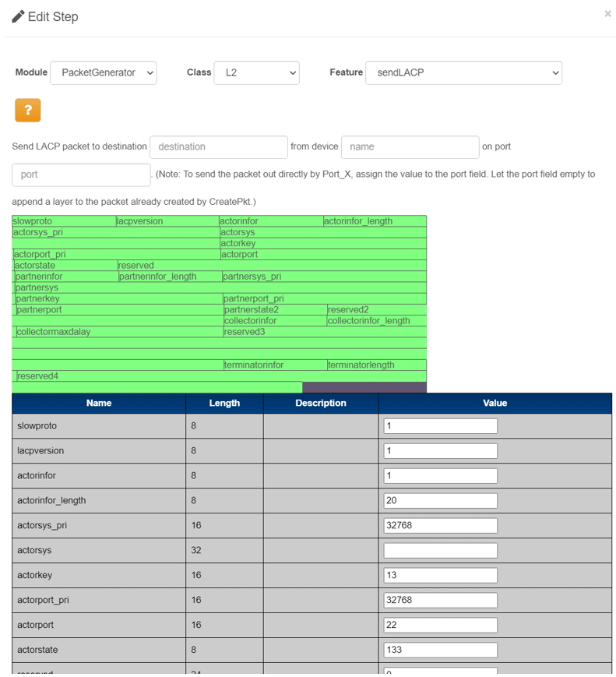Select the lacpversion cell in packet diagram
The height and width of the screenshot is (677, 616).
(x=167, y=221)
